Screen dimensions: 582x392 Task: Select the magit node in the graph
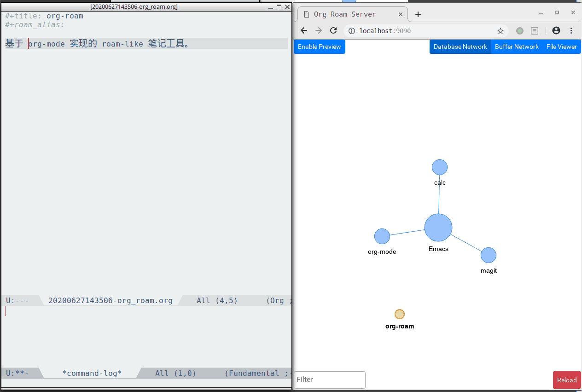click(489, 255)
